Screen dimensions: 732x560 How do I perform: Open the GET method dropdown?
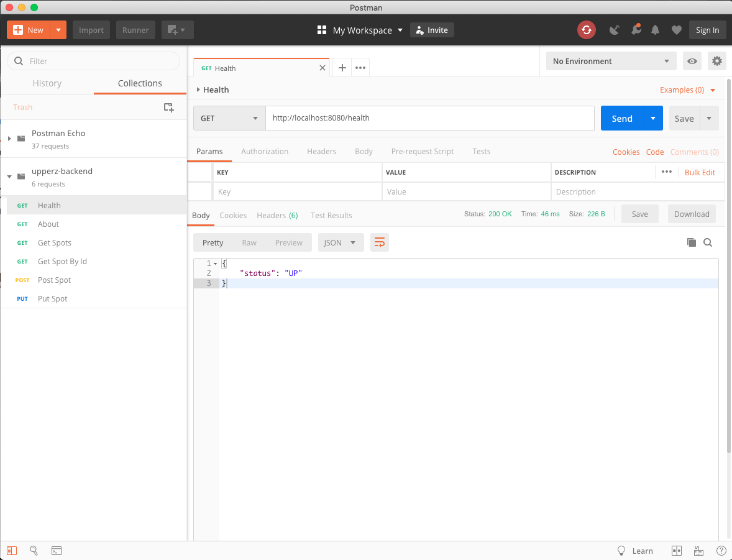coord(229,118)
